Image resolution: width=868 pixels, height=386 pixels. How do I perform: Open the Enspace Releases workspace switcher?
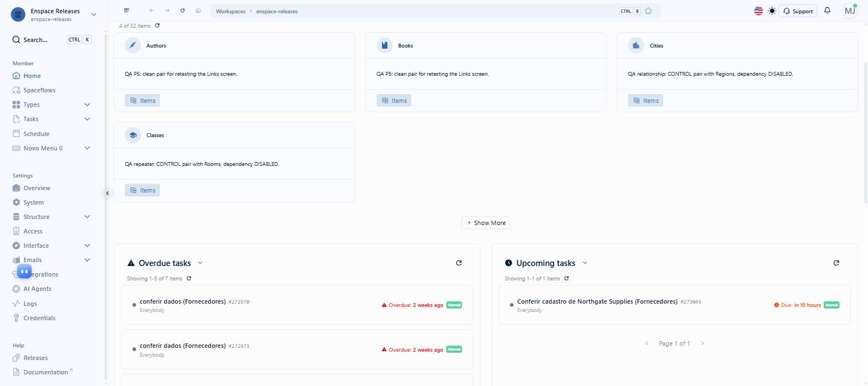(x=54, y=14)
